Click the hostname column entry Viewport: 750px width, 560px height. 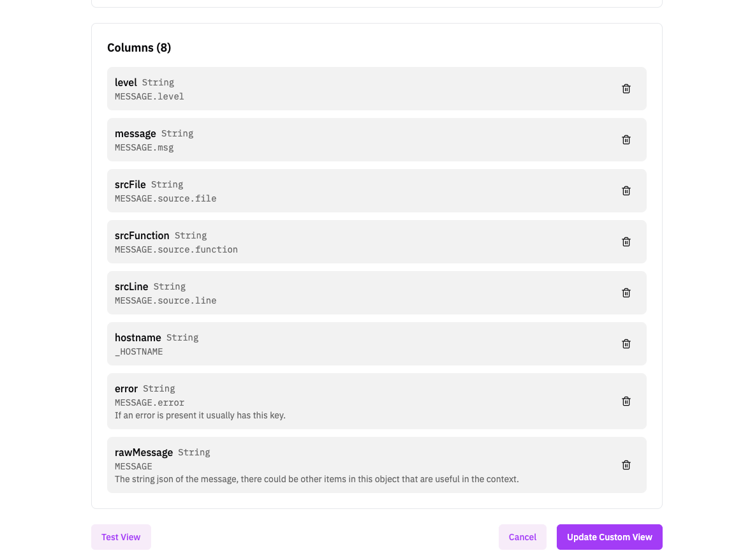[x=357, y=344]
